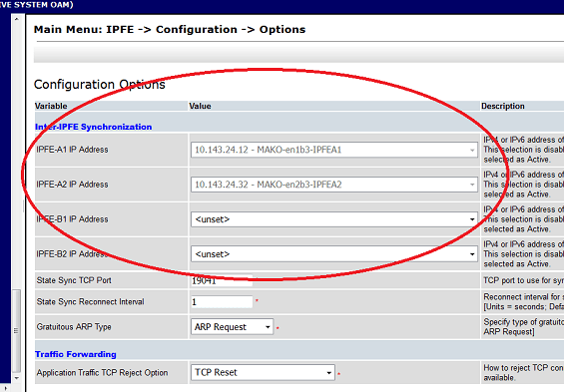
Task: Click the arrow on IPFE-B2 dropdown
Action: coord(472,254)
